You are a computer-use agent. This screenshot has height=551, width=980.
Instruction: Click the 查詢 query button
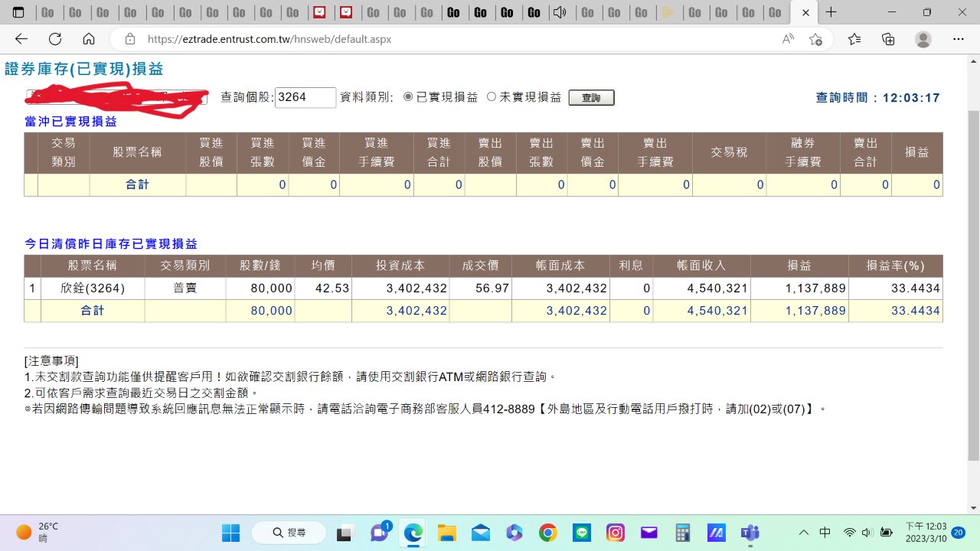pos(591,98)
